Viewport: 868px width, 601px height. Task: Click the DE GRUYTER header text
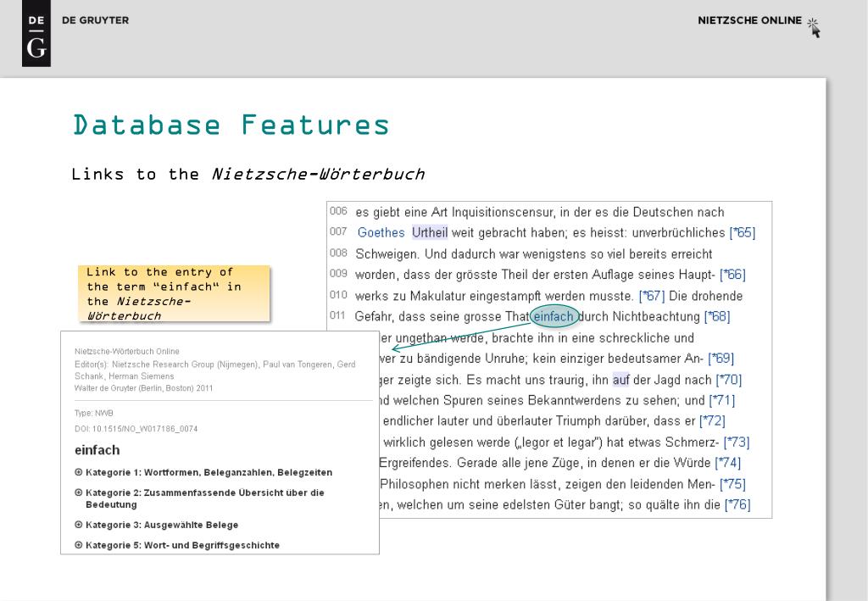click(95, 20)
